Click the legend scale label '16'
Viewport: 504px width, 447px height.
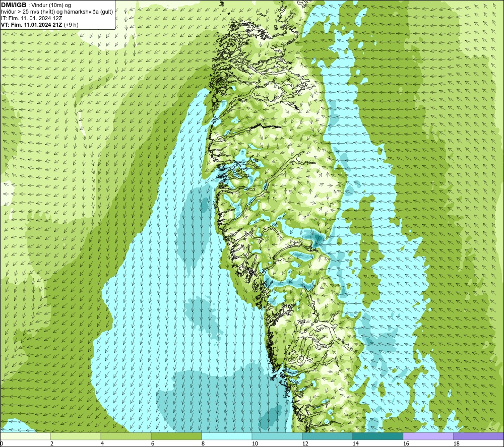pyautogui.click(x=406, y=443)
